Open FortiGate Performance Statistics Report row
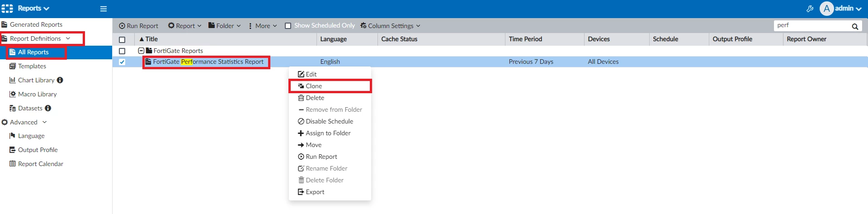The height and width of the screenshot is (214, 868). [208, 62]
